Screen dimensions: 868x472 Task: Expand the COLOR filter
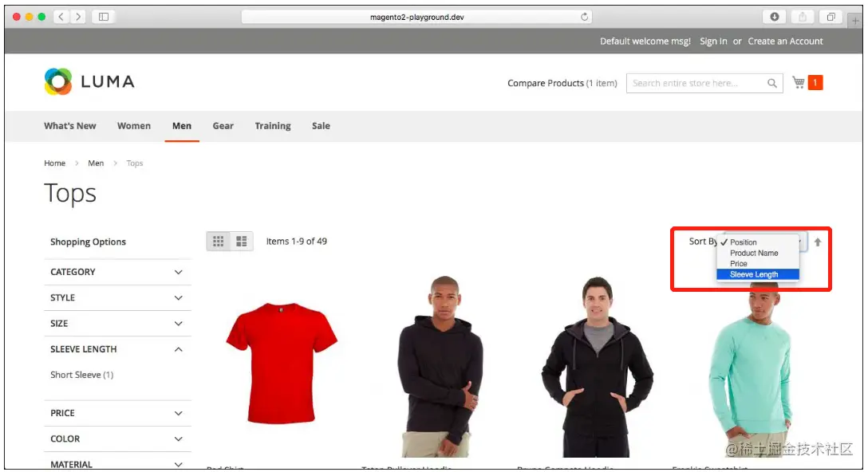(117, 439)
